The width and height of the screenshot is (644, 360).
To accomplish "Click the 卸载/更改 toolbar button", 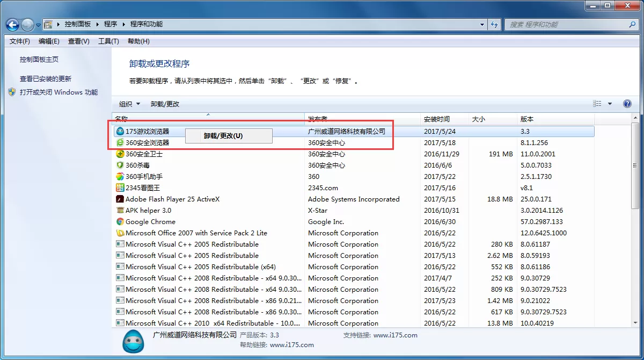I will [165, 104].
